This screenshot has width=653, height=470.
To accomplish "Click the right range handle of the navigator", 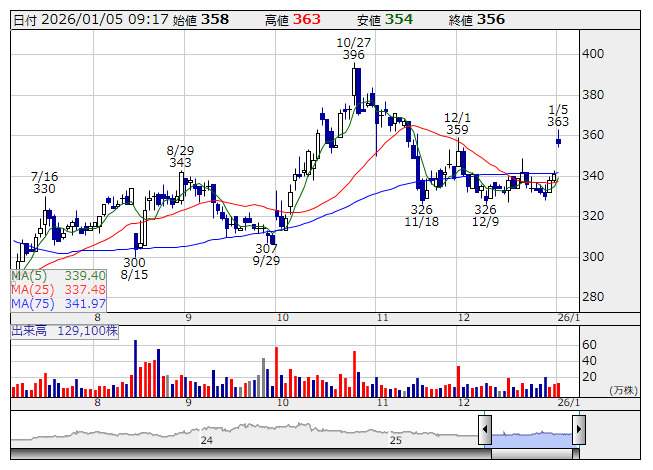I will point(578,430).
